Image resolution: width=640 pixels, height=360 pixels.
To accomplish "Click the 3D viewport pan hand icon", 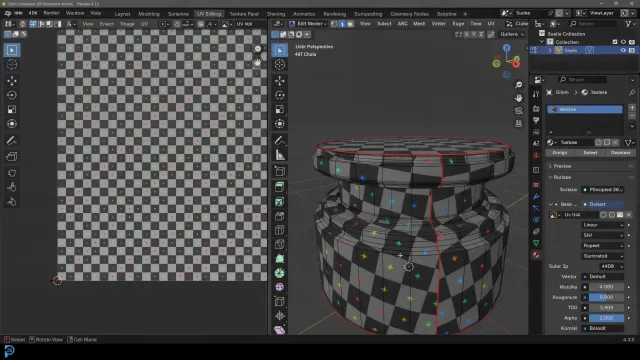I will (x=518, y=98).
